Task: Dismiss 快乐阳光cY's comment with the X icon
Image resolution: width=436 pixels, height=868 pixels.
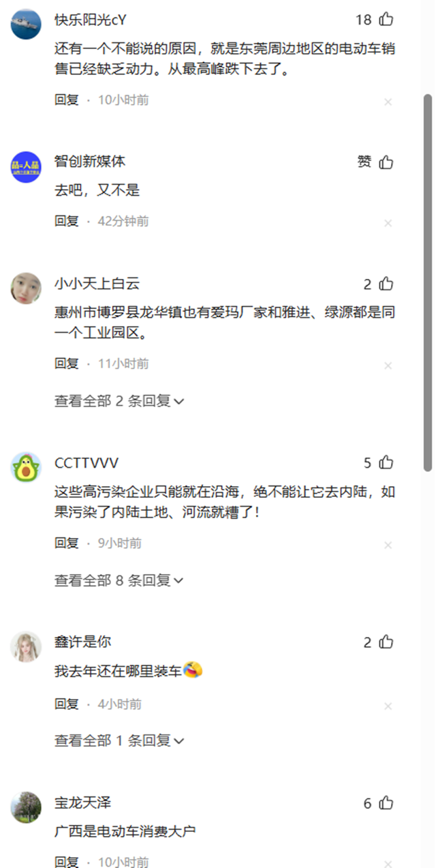Action: [x=388, y=102]
